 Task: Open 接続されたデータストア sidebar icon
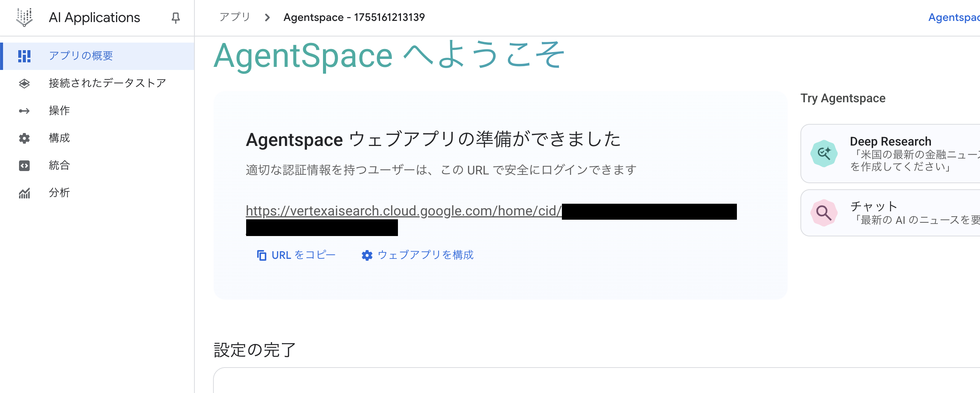point(24,83)
